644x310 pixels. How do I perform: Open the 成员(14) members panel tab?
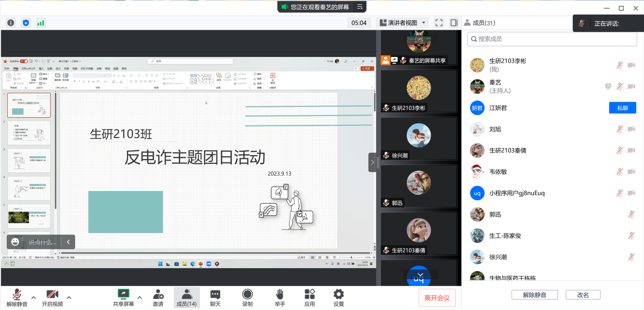pos(186,298)
